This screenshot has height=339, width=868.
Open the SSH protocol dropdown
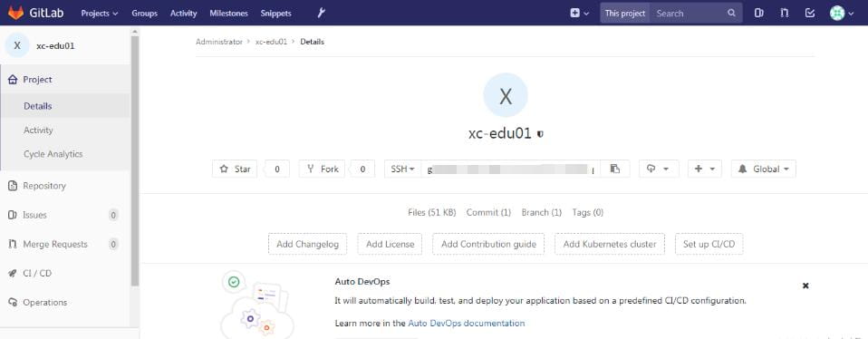403,169
